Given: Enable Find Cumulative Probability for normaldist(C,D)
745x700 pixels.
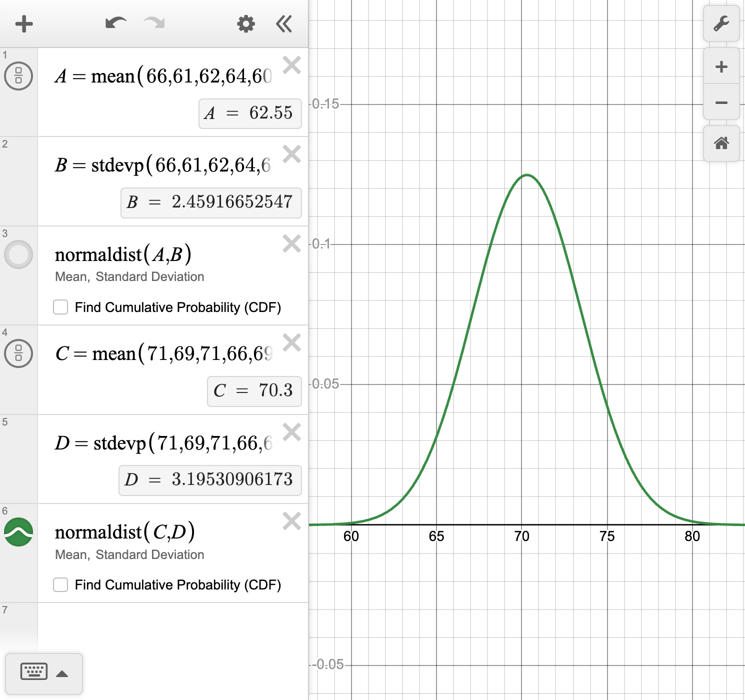Looking at the screenshot, I should pos(60,585).
